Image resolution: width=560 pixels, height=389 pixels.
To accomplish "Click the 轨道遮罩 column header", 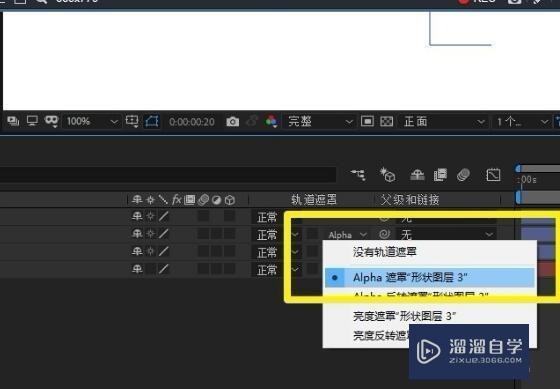I will 314,200.
